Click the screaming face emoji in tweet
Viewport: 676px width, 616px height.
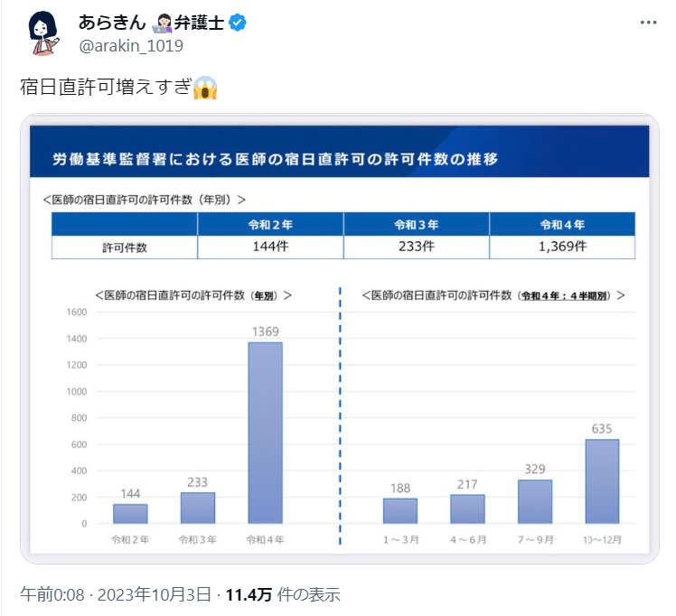(205, 88)
